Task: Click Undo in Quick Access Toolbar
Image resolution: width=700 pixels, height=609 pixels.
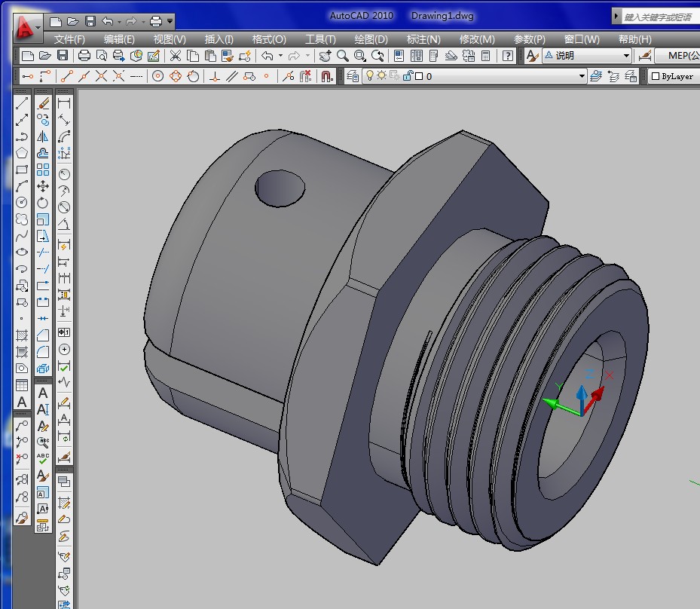Action: click(x=108, y=21)
